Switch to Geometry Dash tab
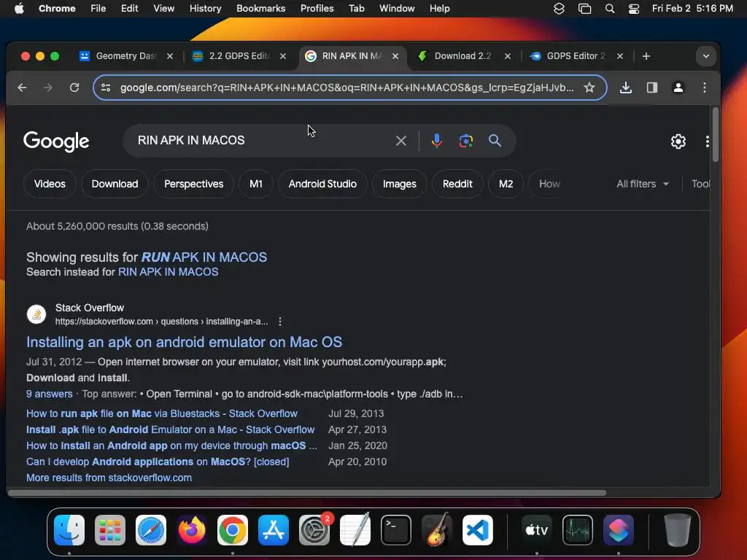Screen dimensions: 747x560 [x=125, y=56]
